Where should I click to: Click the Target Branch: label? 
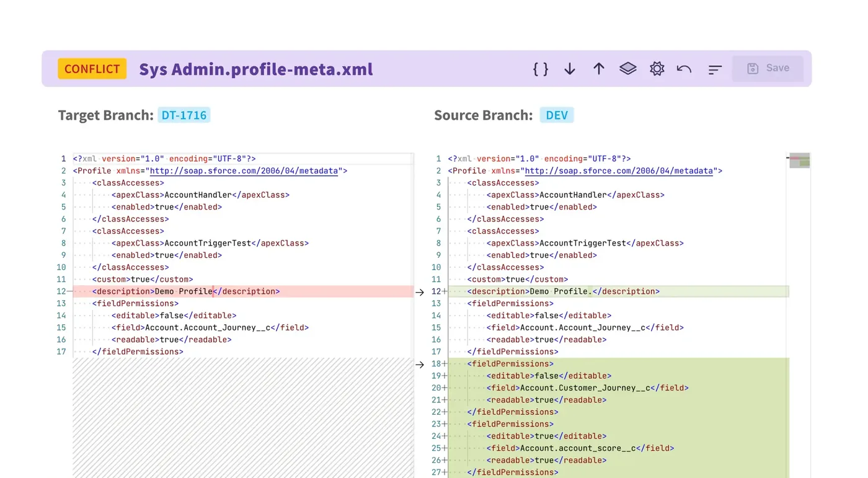(105, 115)
